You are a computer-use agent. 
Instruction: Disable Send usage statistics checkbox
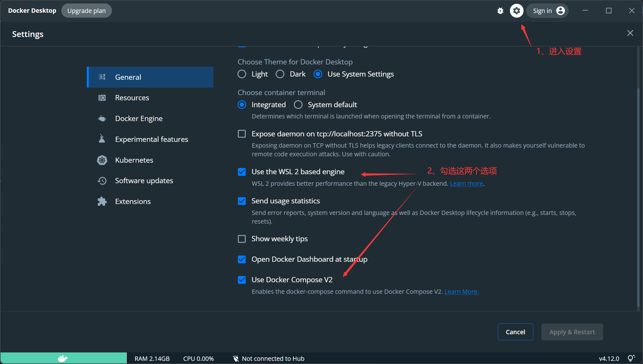tap(242, 201)
